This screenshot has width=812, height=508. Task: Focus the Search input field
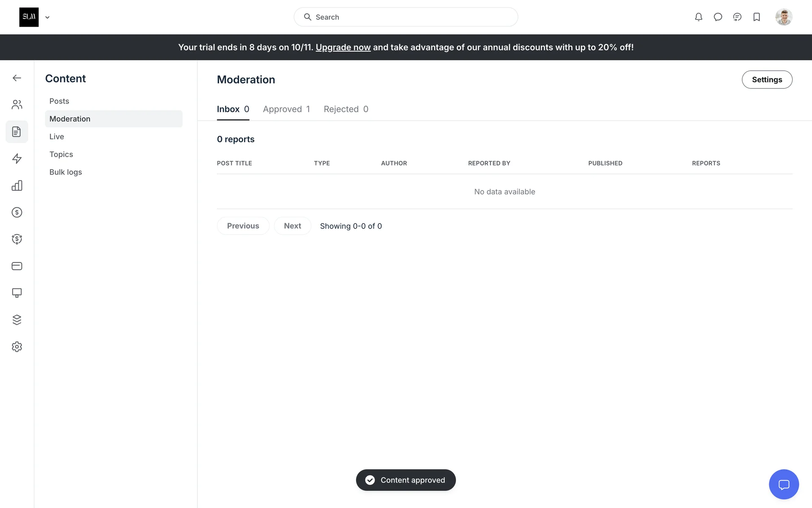click(x=406, y=17)
